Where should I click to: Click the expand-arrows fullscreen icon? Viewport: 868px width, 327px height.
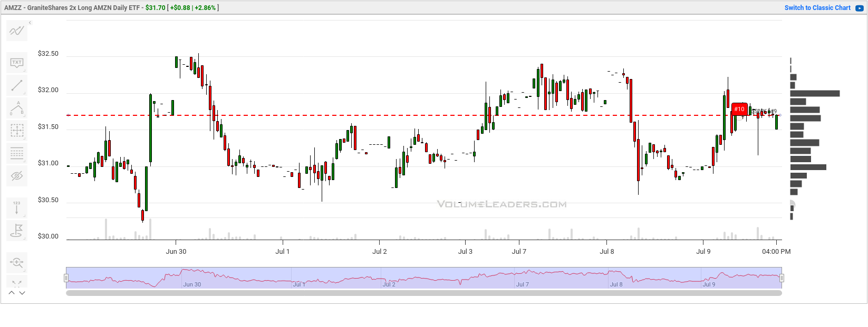(17, 283)
